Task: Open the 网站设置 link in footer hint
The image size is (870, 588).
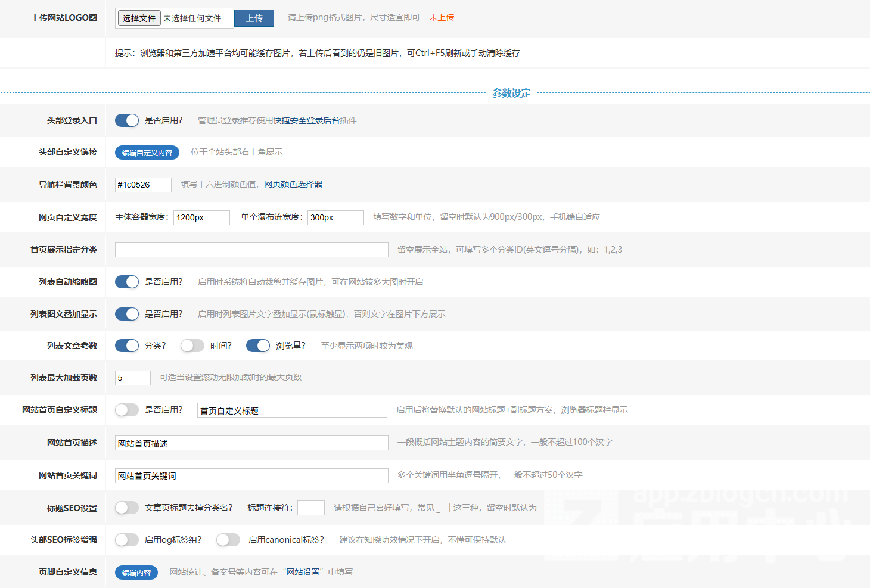Action: tap(303, 572)
